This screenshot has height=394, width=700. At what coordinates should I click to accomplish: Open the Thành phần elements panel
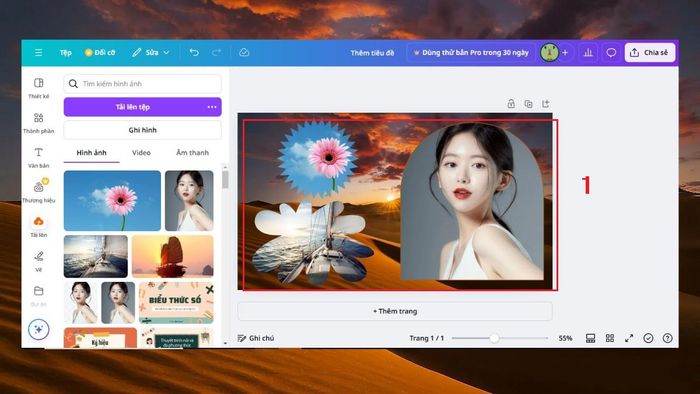pos(39,123)
